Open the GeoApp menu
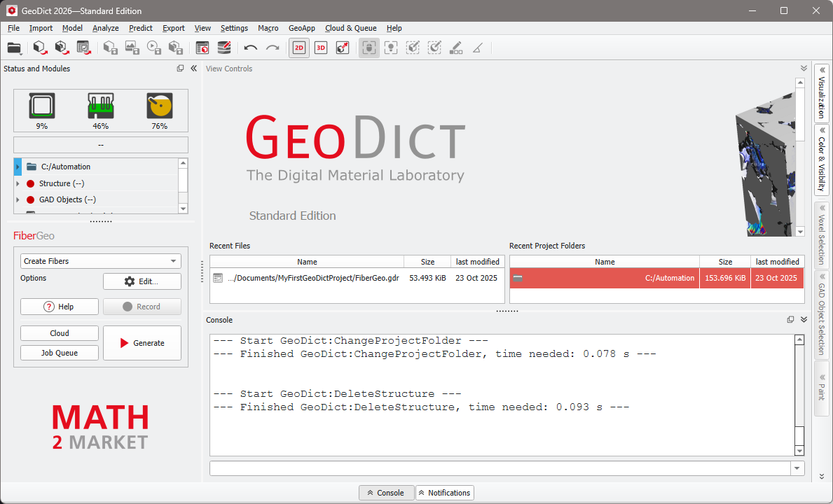The width and height of the screenshot is (833, 504). [x=302, y=28]
